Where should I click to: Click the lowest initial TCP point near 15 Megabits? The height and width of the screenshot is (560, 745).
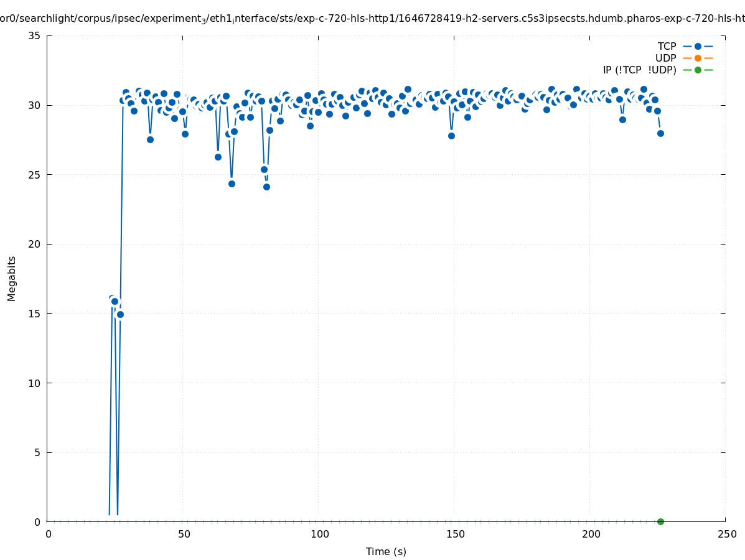(120, 314)
